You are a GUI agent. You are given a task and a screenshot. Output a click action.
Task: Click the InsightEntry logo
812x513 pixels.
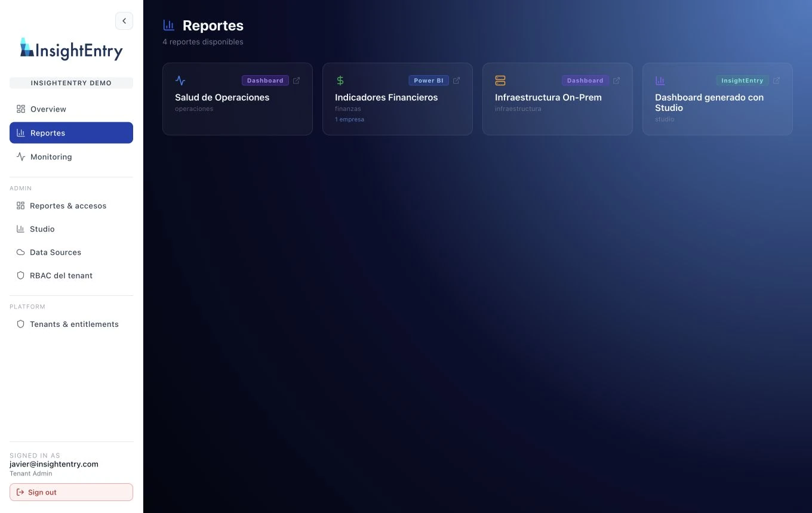71,50
